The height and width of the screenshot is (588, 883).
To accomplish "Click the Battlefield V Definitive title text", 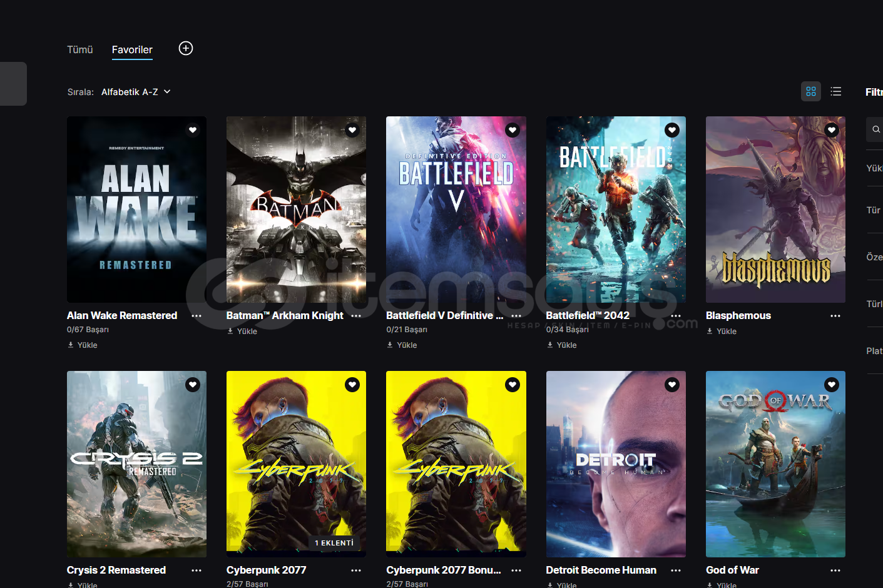I will click(444, 315).
